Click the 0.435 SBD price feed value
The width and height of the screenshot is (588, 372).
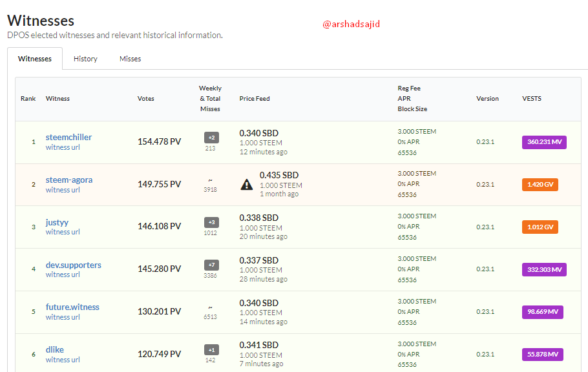pos(279,176)
